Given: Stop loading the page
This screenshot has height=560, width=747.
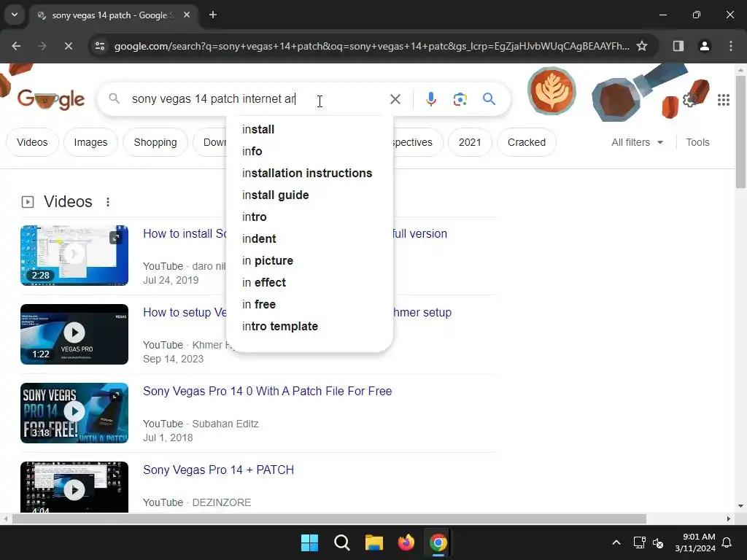Looking at the screenshot, I should tap(68, 46).
